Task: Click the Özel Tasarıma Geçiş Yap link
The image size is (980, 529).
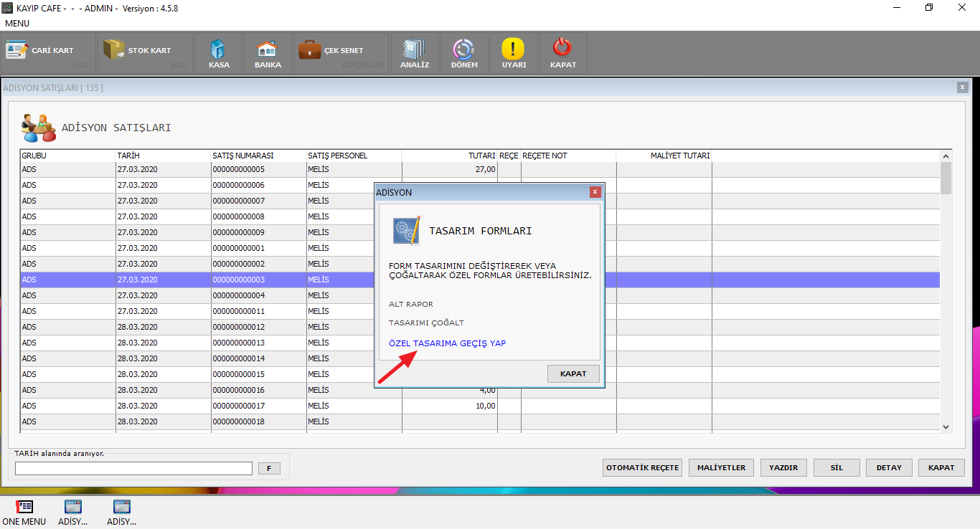Action: (447, 343)
